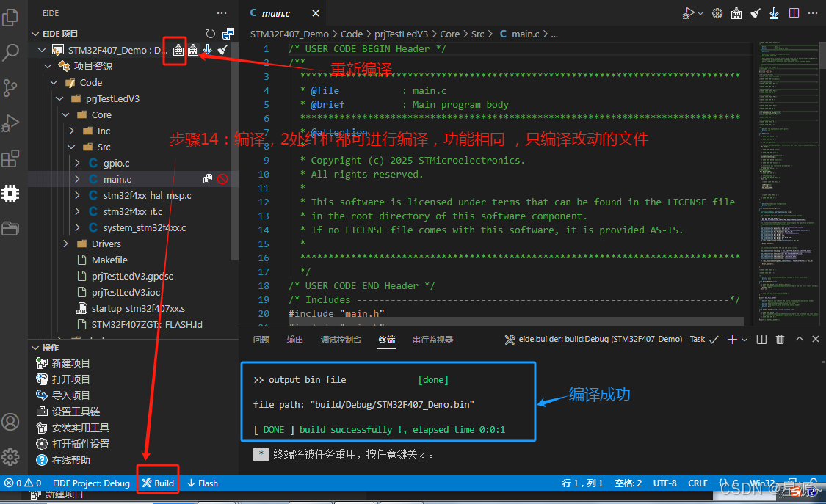Viewport: 826px width, 504px height.
Task: Collapse the STM32F407_Demo project node
Action: click(x=42, y=50)
